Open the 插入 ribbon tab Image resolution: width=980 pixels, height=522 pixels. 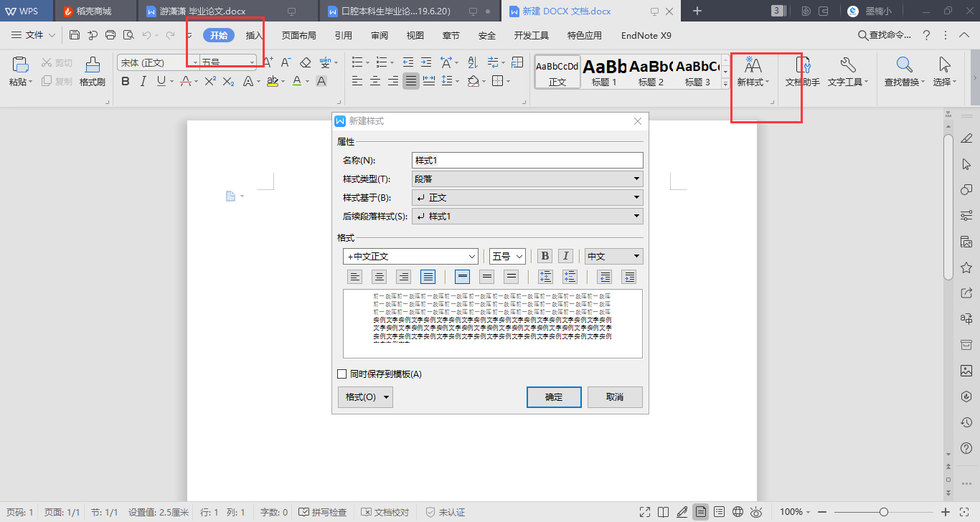tap(254, 35)
